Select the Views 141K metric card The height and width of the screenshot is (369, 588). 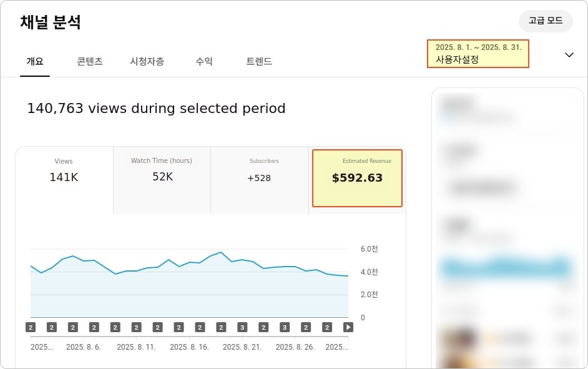tap(64, 180)
